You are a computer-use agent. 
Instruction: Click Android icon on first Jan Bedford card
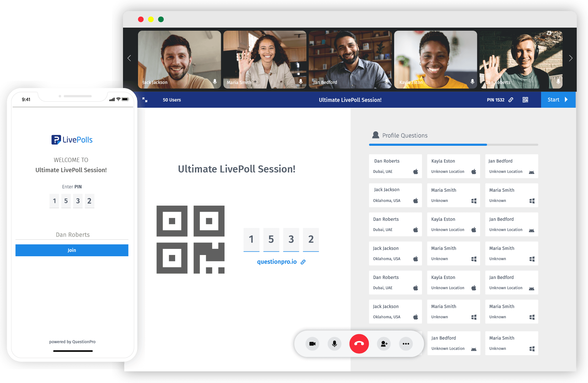point(532,172)
